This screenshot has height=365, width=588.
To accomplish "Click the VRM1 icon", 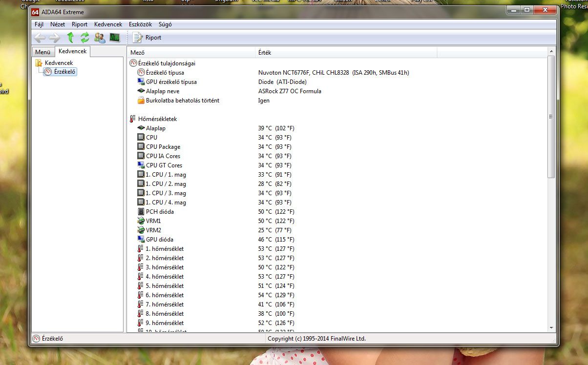I will coord(141,221).
